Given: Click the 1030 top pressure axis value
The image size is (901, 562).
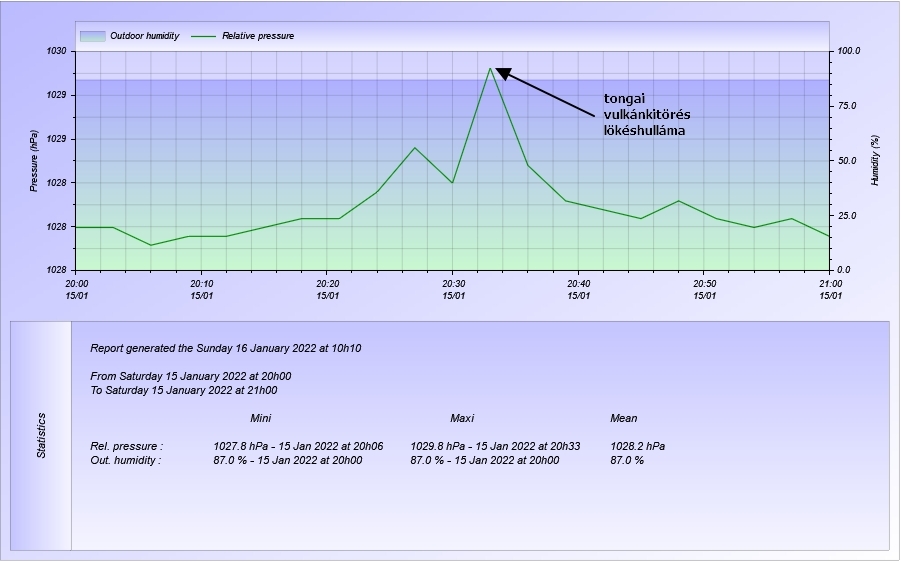Looking at the screenshot, I should click(56, 51).
